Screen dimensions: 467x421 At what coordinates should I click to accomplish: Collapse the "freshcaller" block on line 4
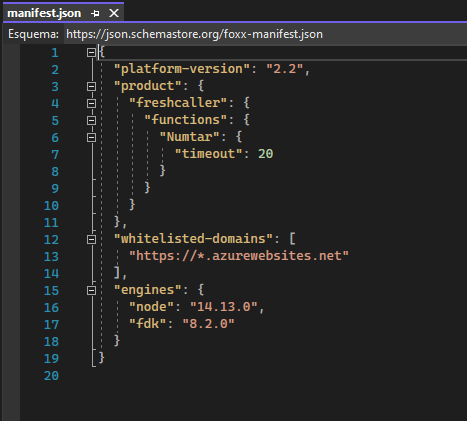[91, 103]
